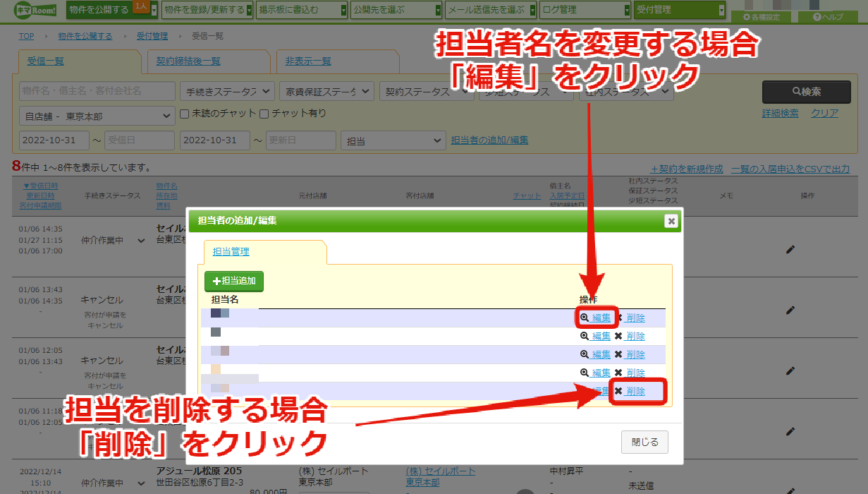This screenshot has height=494, width=868.
Task: Open the 物件を公開する top menu
Action: 112,10
